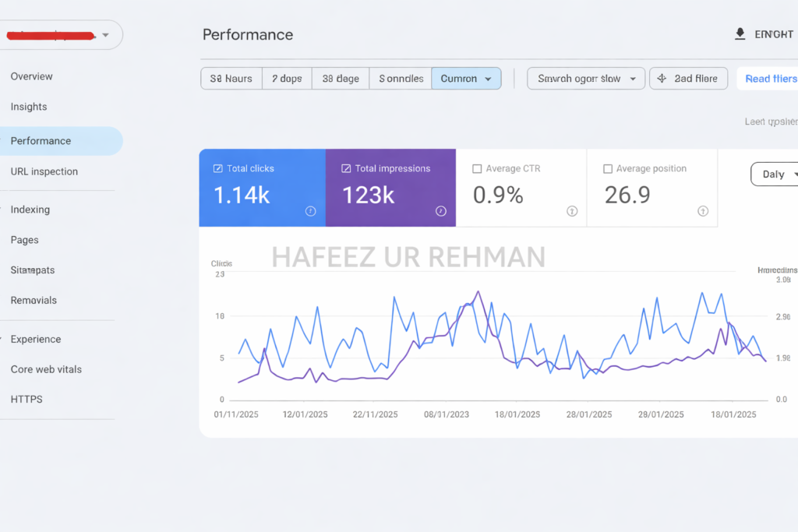Go to Core web vitals page
This screenshot has height=532, width=798.
coord(46,369)
